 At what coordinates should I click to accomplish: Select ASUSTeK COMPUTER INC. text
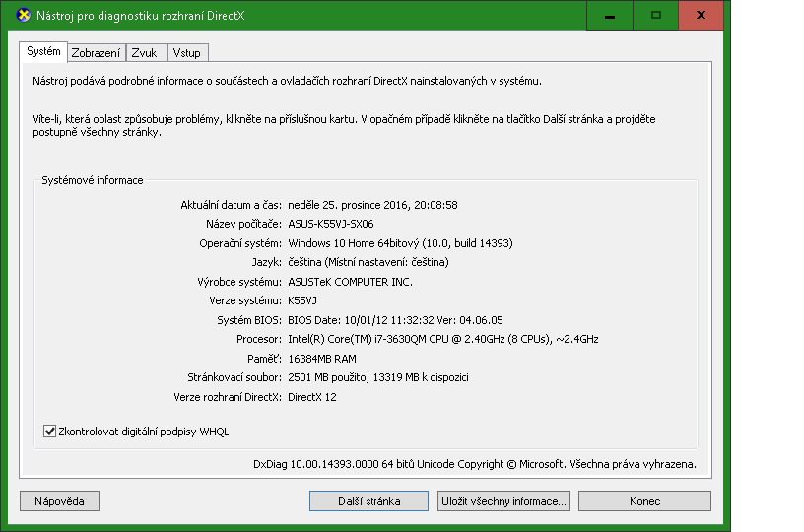point(350,282)
